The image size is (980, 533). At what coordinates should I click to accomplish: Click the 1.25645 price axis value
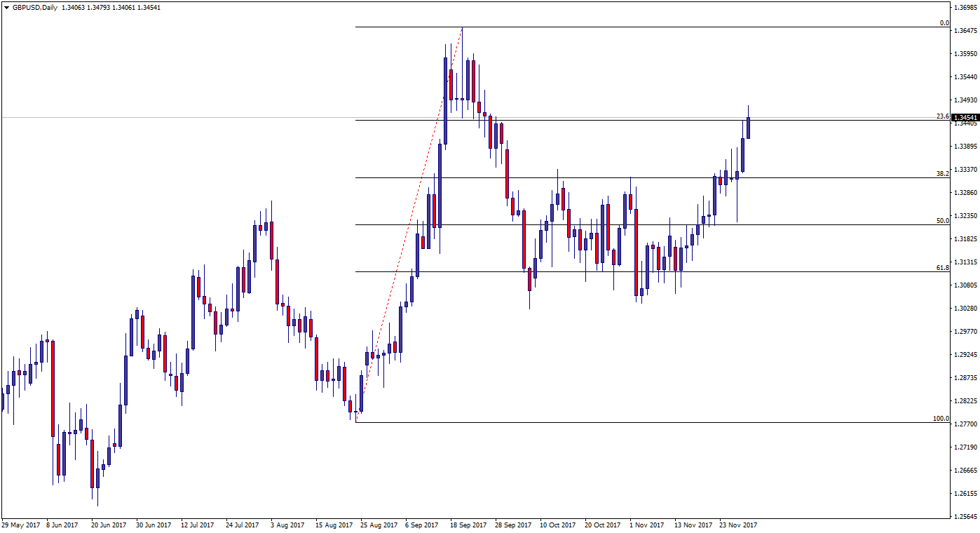(965, 517)
